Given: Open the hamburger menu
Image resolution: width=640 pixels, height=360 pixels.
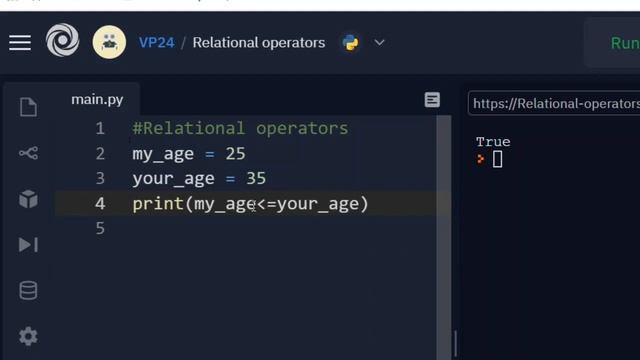Looking at the screenshot, I should point(20,42).
